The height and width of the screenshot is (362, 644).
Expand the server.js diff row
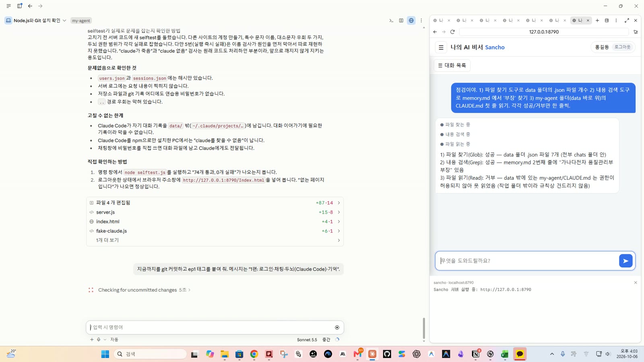tap(215, 212)
